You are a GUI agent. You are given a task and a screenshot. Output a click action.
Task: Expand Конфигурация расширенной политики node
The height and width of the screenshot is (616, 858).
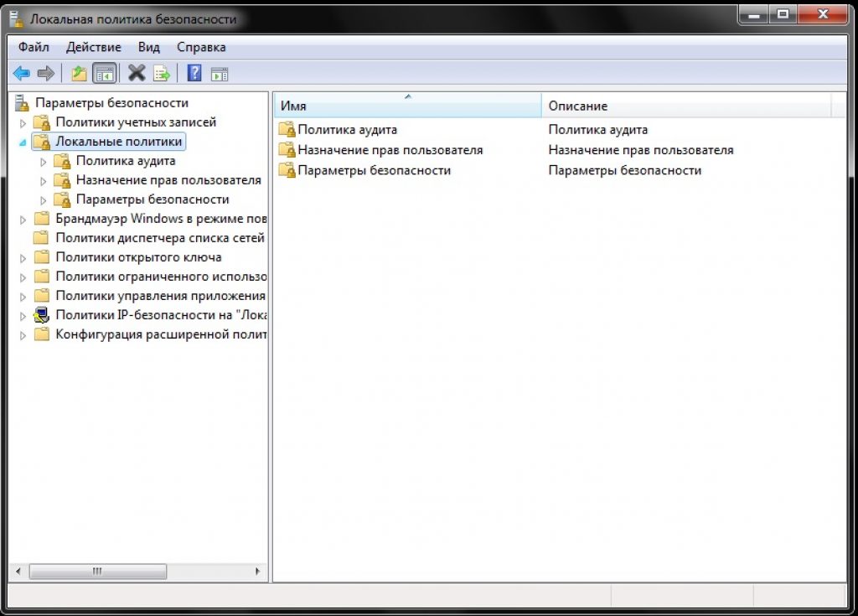pyautogui.click(x=23, y=335)
